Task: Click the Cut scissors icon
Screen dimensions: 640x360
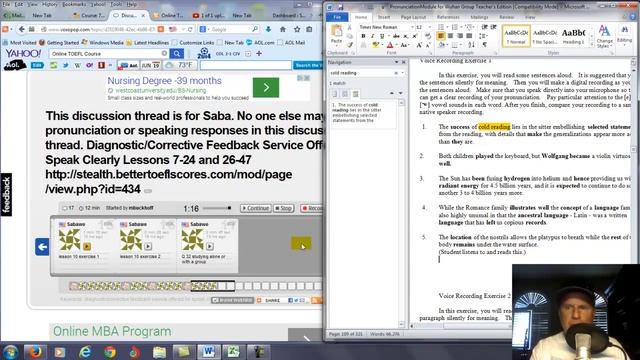Action: tap(349, 27)
